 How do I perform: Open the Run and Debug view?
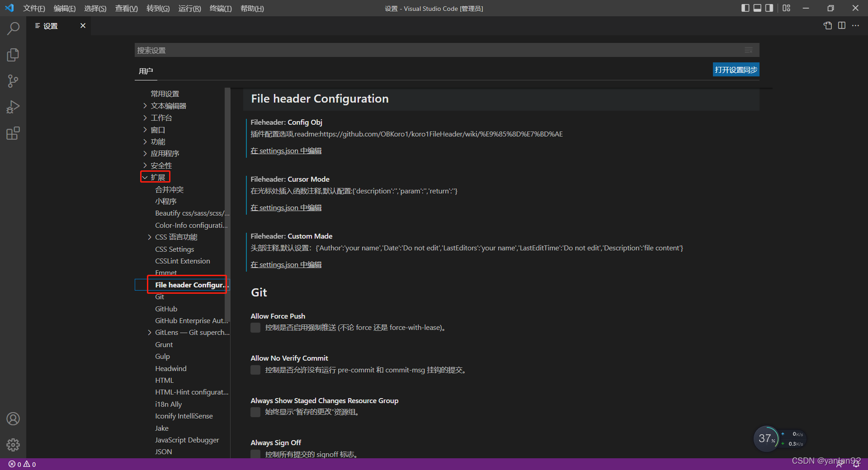(13, 107)
